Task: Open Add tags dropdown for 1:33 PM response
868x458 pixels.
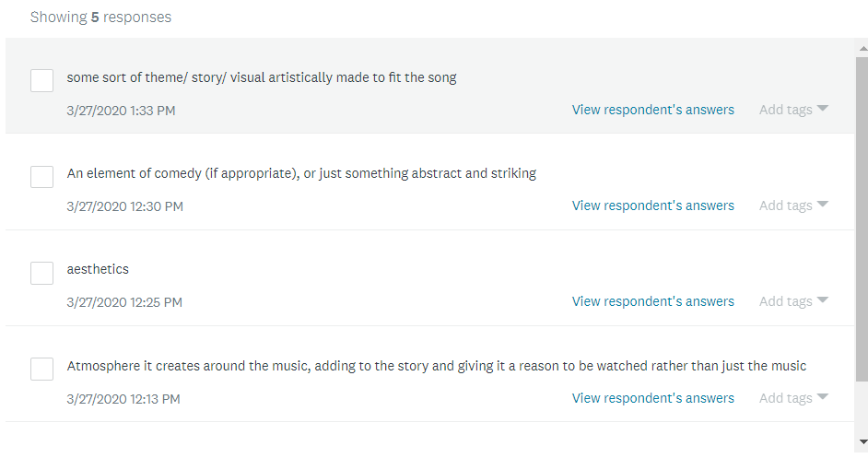Action: click(x=793, y=110)
